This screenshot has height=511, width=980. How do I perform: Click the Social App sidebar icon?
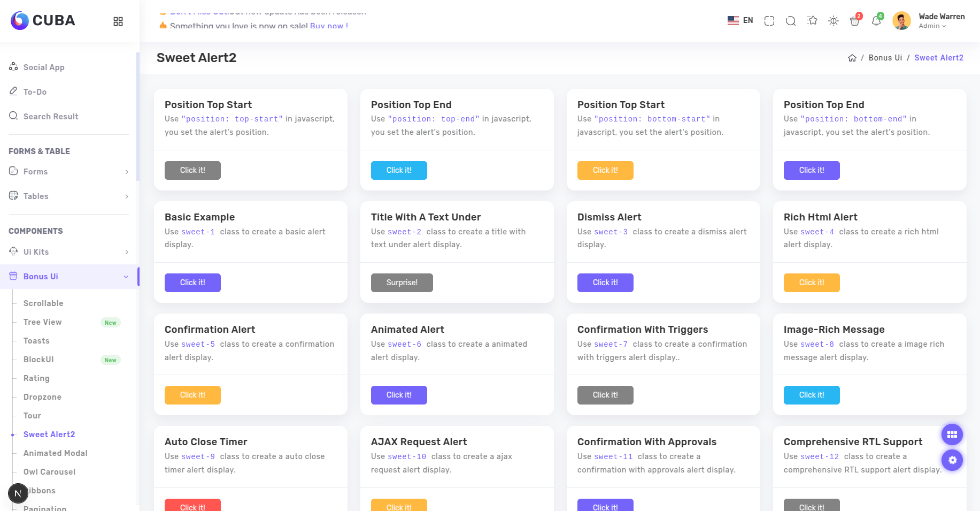tap(13, 66)
